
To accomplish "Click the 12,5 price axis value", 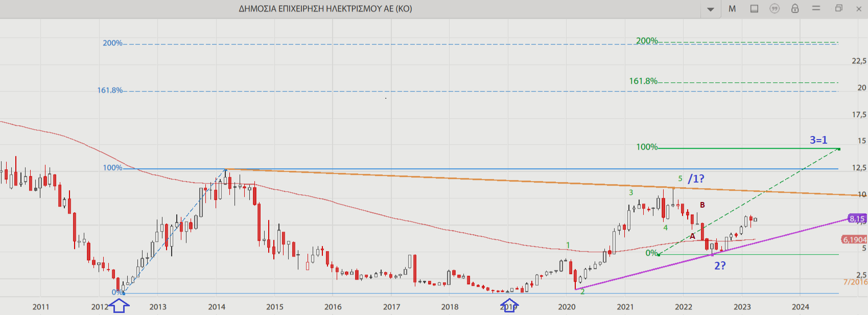I will [859, 168].
